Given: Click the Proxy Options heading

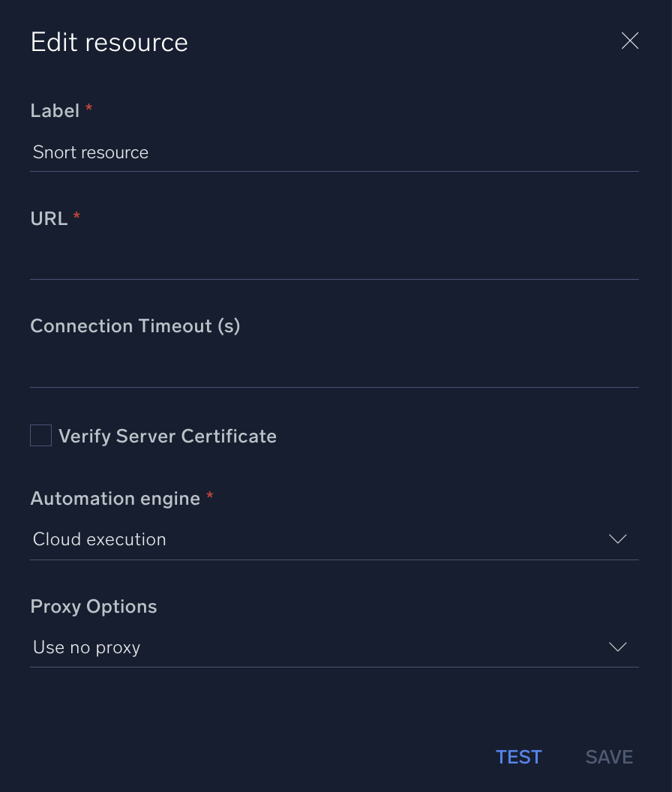Looking at the screenshot, I should pyautogui.click(x=94, y=607).
